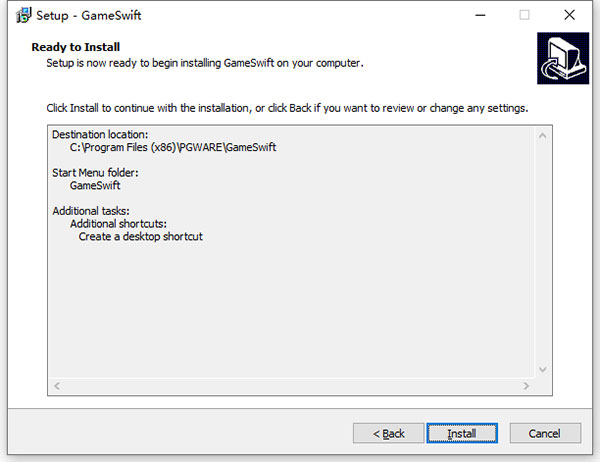
Task: Click the "Ready to Install" heading
Action: point(76,47)
